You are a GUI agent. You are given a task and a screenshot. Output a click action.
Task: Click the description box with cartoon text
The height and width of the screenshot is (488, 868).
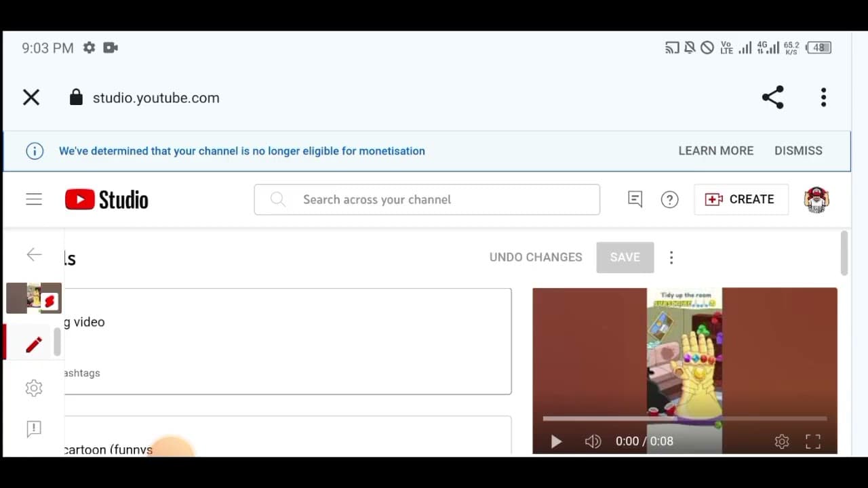(x=288, y=435)
